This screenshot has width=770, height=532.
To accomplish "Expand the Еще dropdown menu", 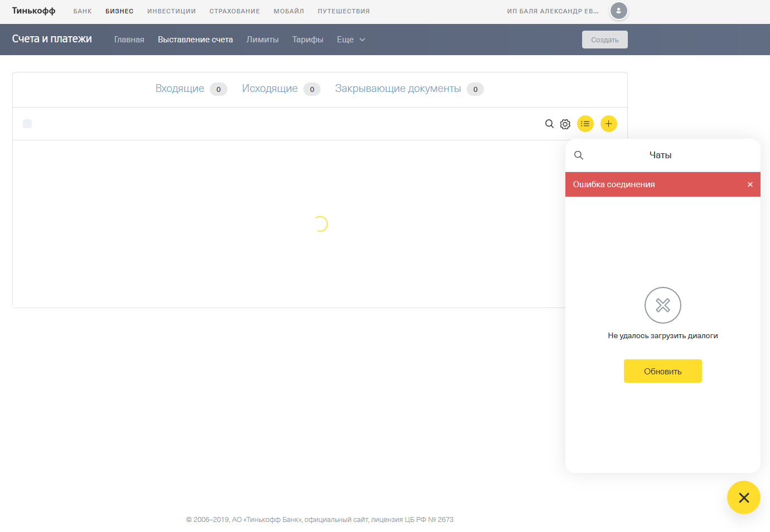I will [351, 40].
